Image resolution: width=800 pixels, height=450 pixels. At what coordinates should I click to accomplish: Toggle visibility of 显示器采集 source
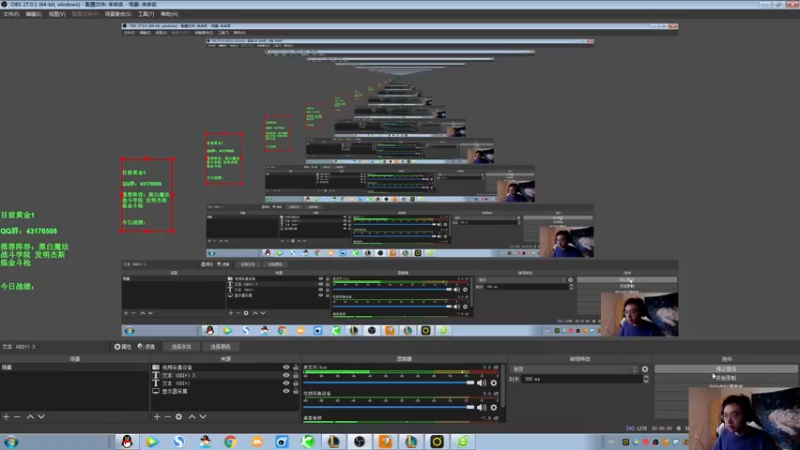(x=286, y=391)
